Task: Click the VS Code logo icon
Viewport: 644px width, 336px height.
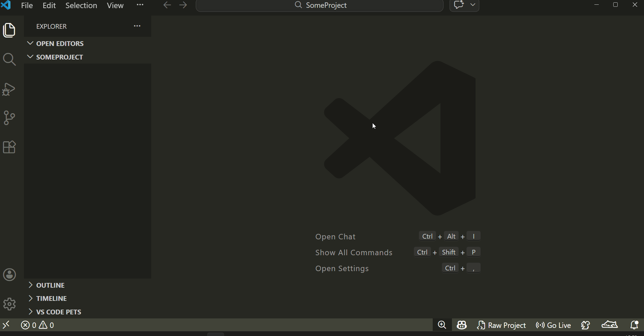Action: 6,5
